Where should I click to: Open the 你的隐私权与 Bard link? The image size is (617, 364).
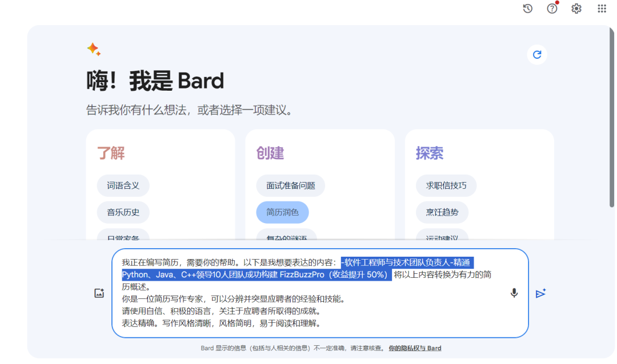point(415,348)
